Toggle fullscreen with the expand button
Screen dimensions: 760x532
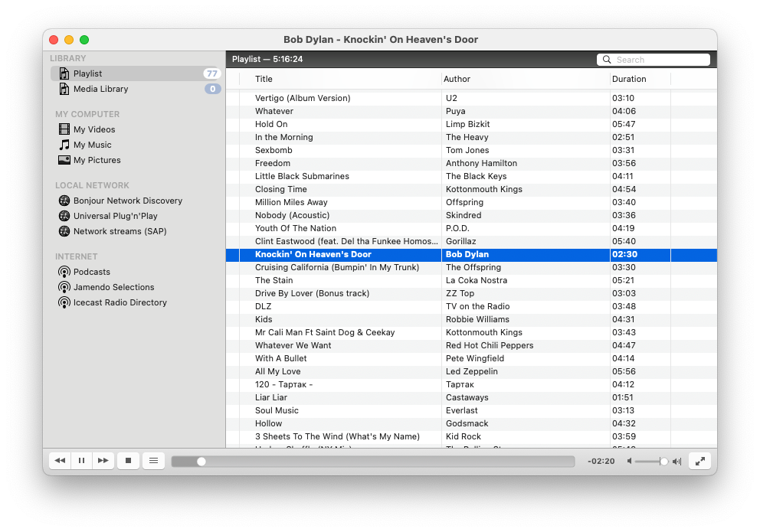[699, 461]
